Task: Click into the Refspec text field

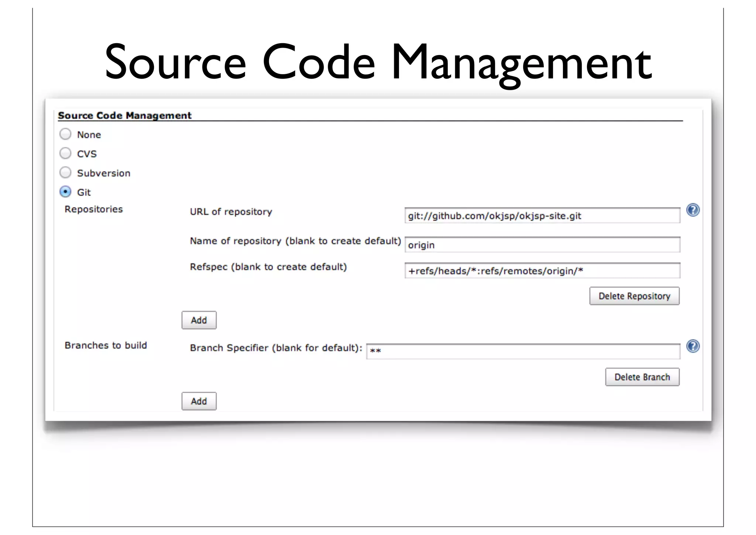Action: pos(542,271)
